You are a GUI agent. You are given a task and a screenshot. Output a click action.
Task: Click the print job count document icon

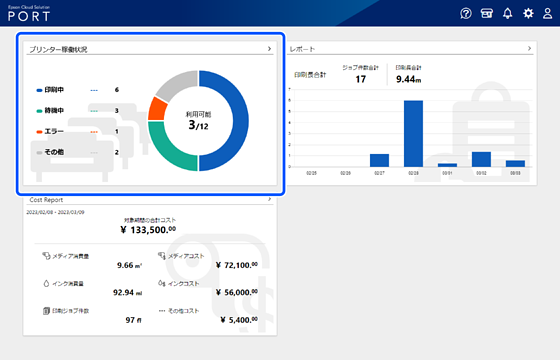click(46, 311)
